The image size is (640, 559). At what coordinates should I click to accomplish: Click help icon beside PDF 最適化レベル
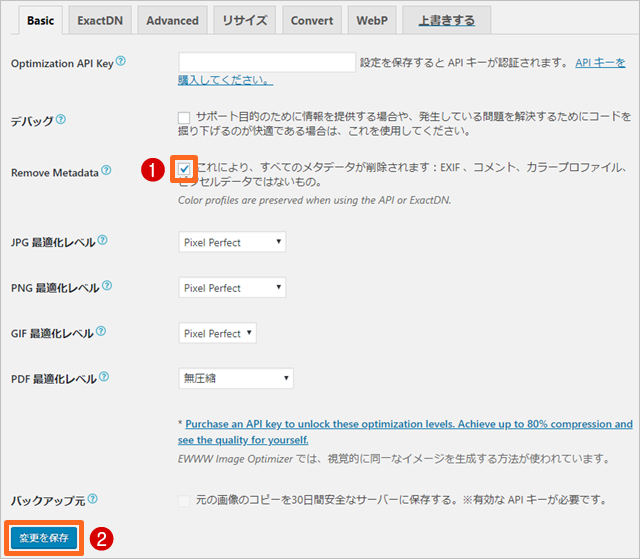point(103,378)
